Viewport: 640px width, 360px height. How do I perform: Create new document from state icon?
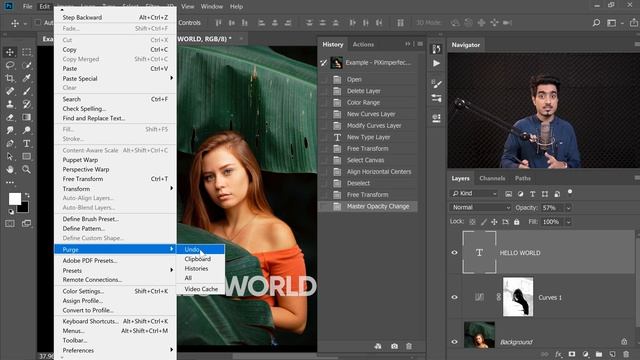[378, 346]
